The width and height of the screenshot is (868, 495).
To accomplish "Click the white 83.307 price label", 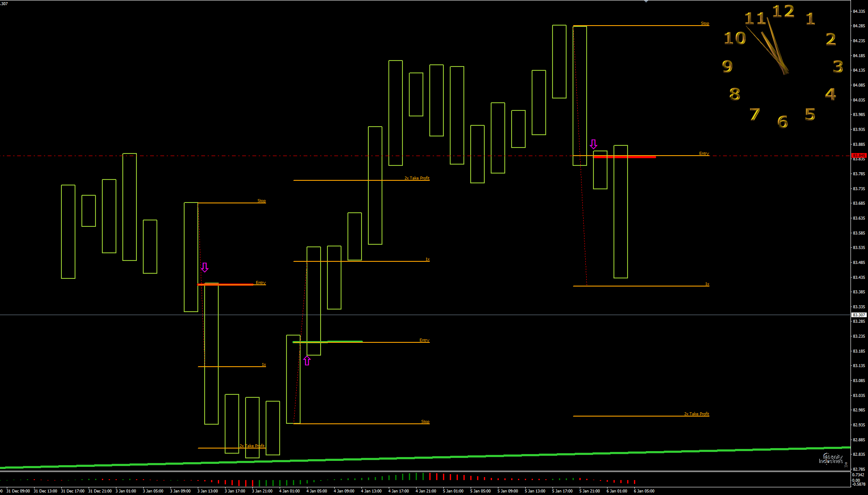I will pos(859,315).
